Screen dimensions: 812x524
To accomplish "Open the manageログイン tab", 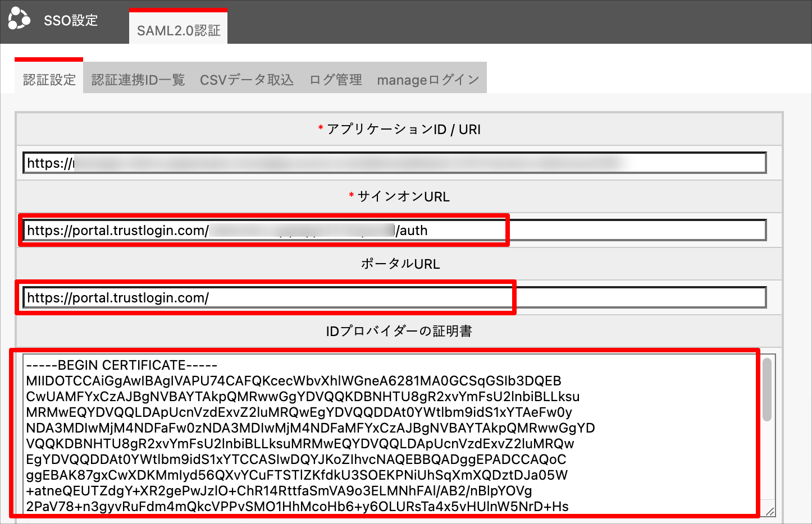I will click(428, 80).
